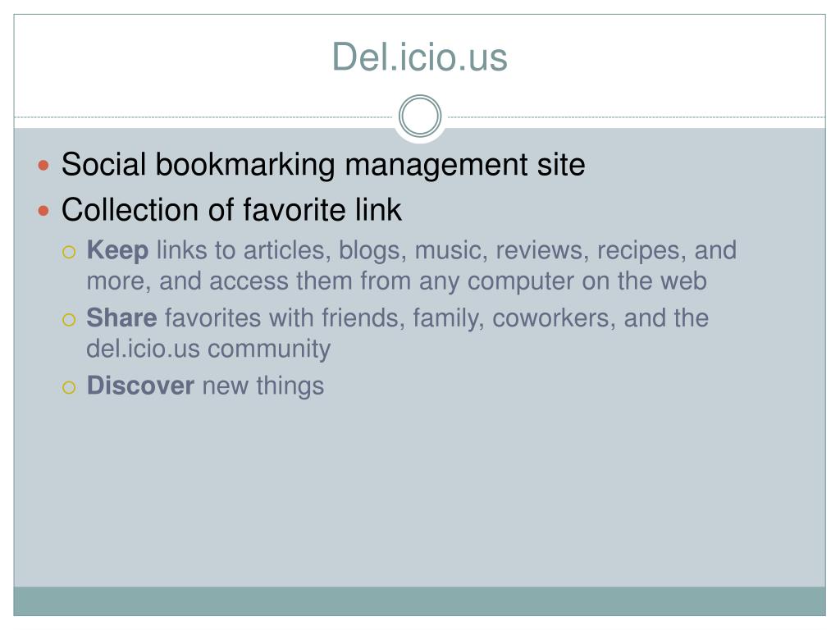
Task: Click the orange bullet beside Social bookmarking
Action: [x=44, y=166]
